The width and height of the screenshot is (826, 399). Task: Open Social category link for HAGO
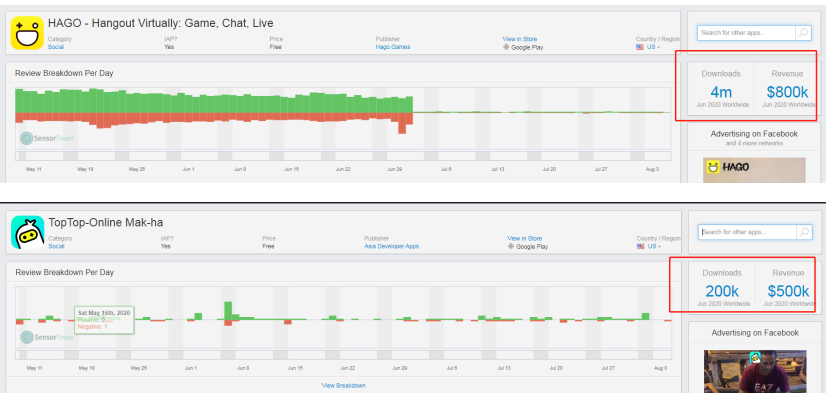point(56,47)
